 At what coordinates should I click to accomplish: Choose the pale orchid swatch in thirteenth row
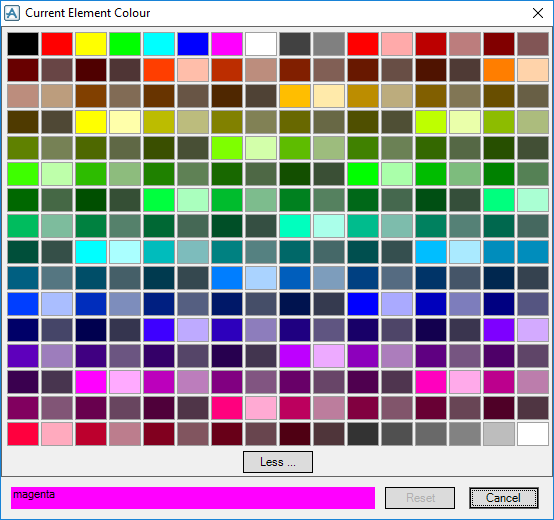[329, 356]
